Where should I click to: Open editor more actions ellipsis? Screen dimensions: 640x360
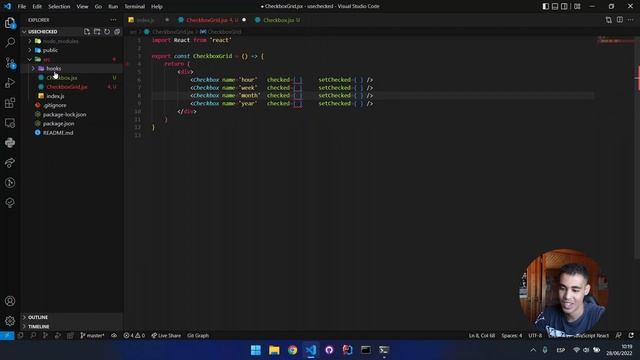(x=631, y=20)
